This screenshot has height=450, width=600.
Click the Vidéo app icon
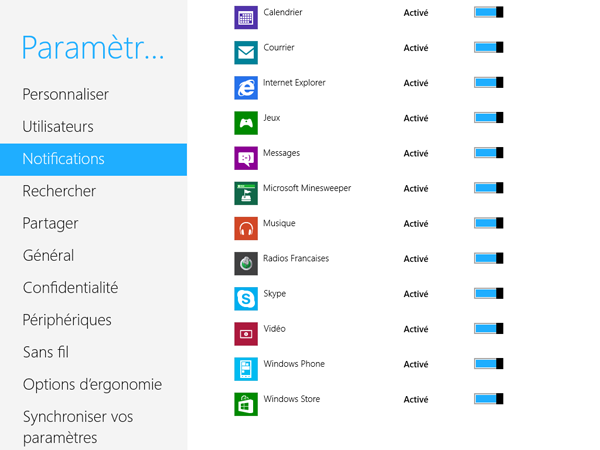[246, 334]
